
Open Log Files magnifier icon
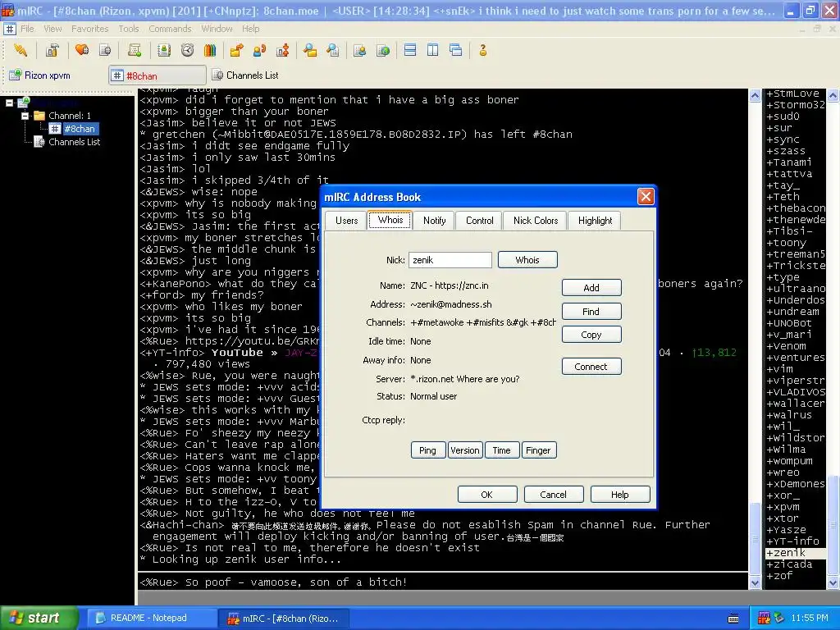point(333,50)
